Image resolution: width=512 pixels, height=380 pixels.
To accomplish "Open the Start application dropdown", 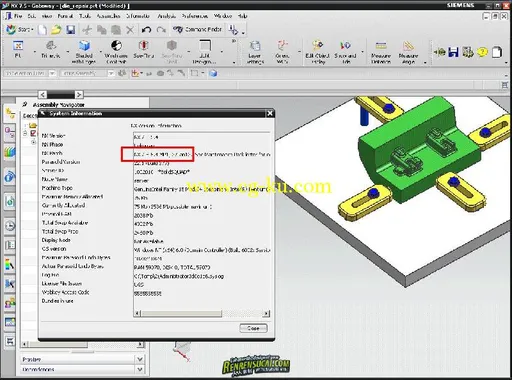I will tap(20, 30).
